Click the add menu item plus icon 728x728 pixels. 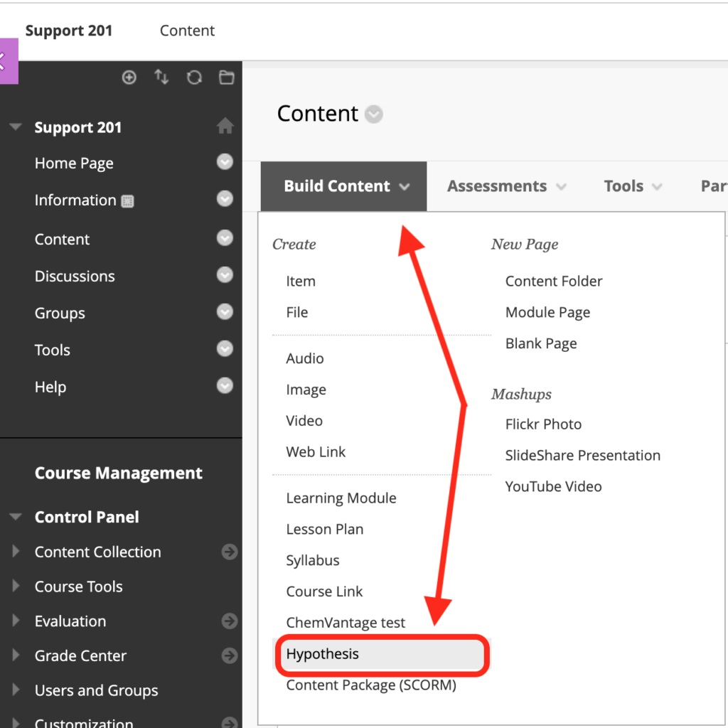129,77
